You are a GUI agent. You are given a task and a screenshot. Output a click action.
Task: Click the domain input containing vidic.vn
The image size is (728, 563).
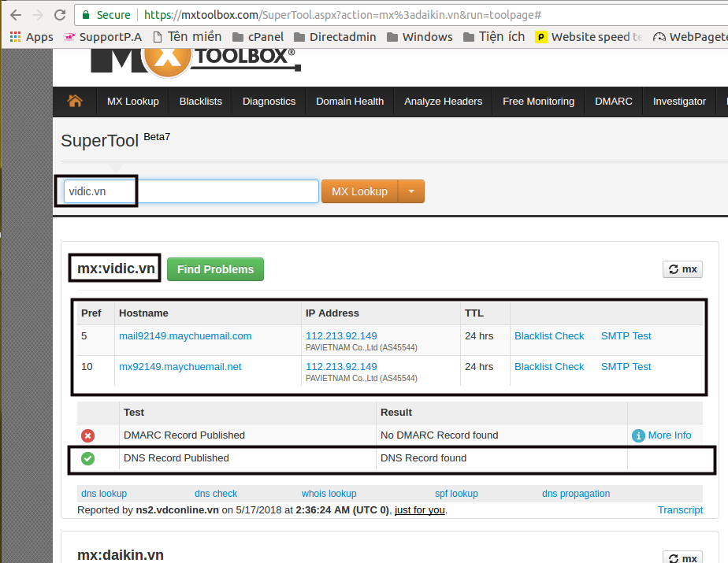point(191,191)
